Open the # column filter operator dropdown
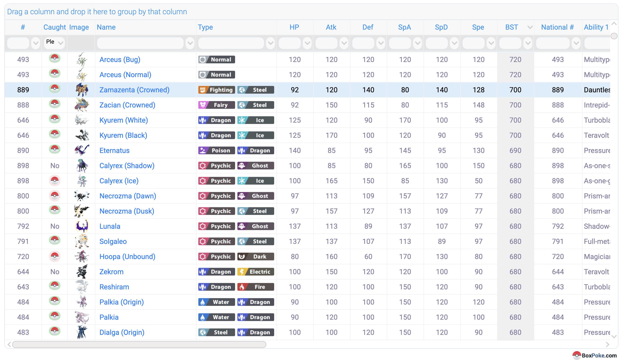The width and height of the screenshot is (623, 364). click(x=36, y=43)
